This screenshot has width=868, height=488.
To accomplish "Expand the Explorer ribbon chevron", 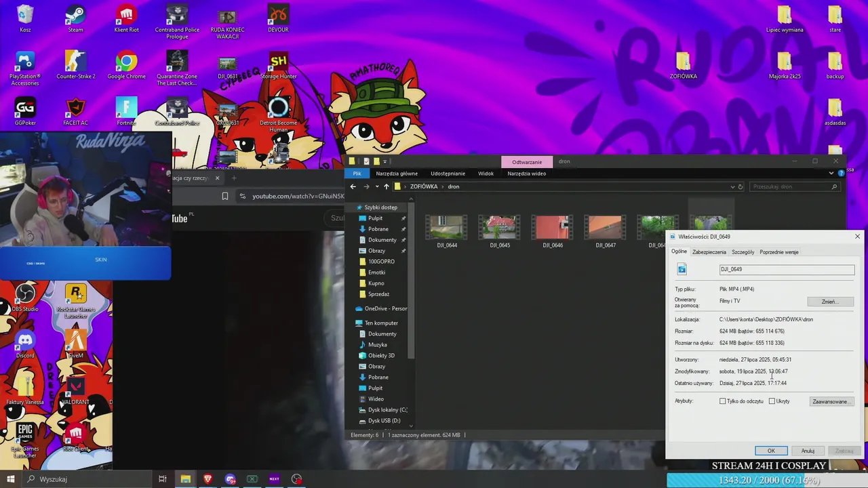I will coord(831,174).
